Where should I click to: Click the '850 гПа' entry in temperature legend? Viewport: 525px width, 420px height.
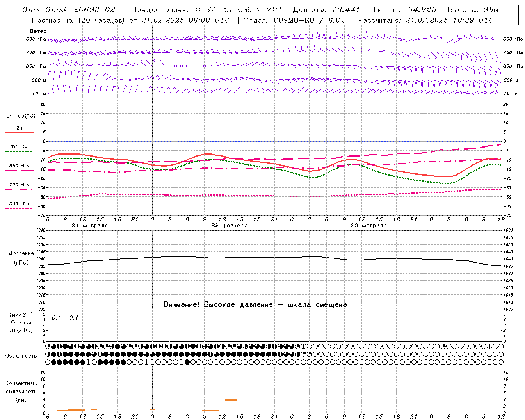pyautogui.click(x=19, y=166)
